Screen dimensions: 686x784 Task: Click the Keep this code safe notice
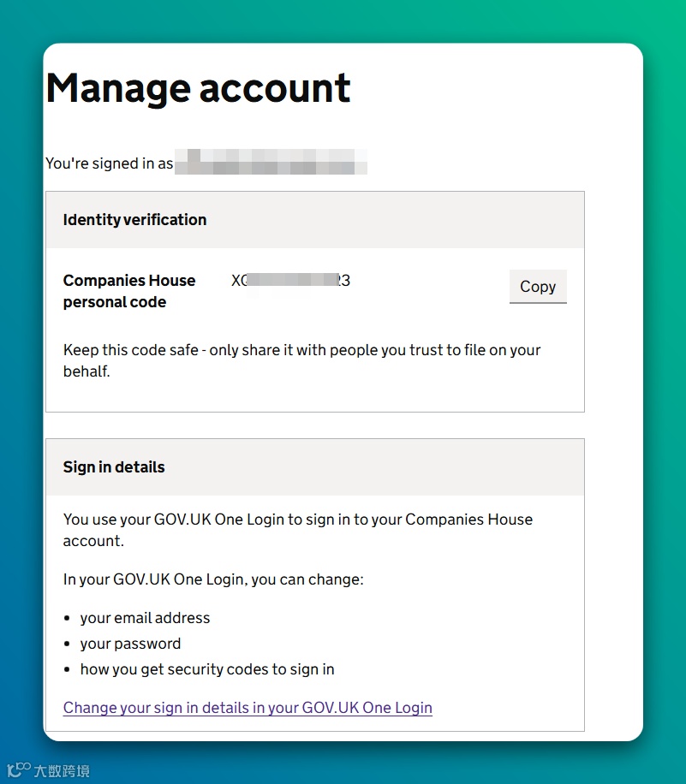point(301,360)
